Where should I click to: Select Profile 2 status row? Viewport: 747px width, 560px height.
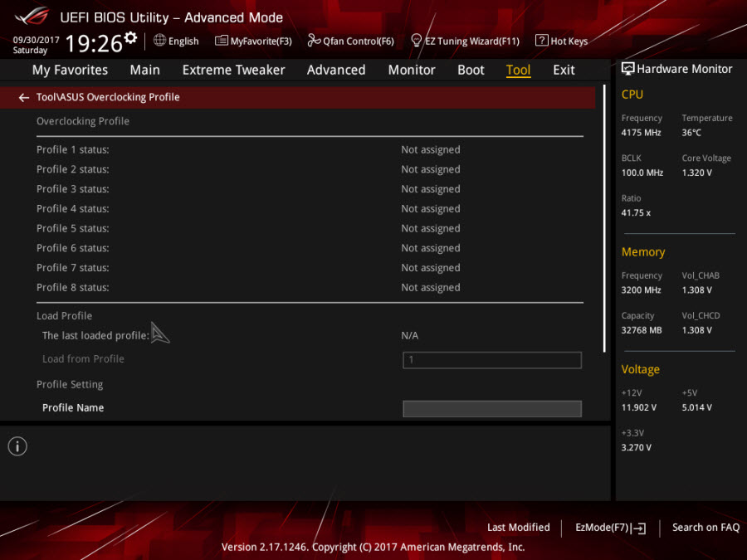[310, 169]
